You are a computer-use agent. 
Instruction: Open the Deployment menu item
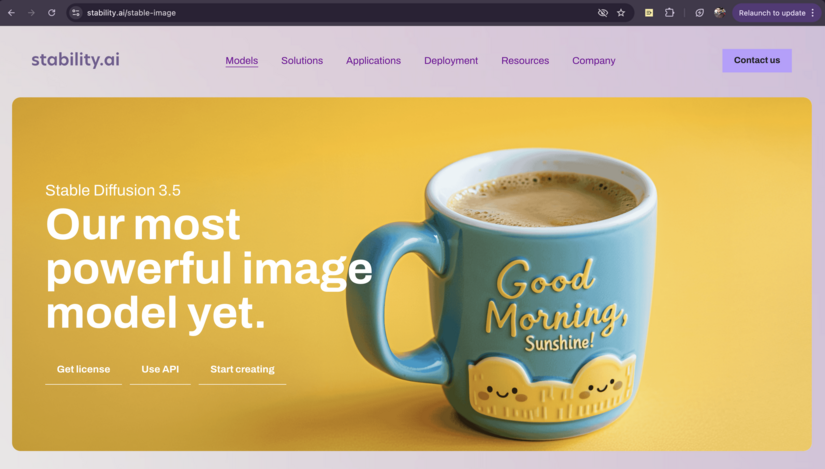(451, 61)
